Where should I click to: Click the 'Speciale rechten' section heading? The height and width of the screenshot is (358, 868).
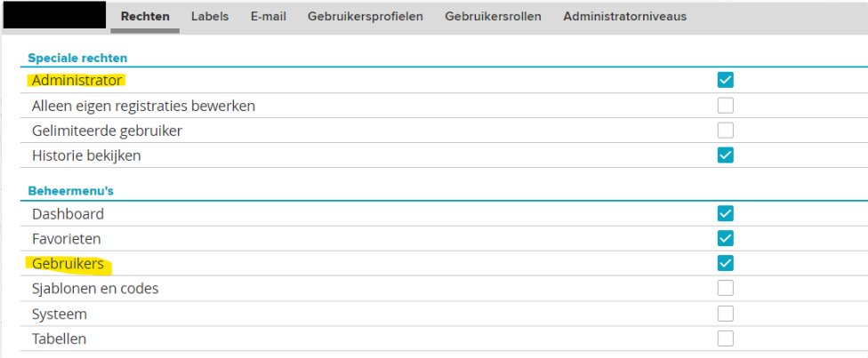[x=77, y=58]
